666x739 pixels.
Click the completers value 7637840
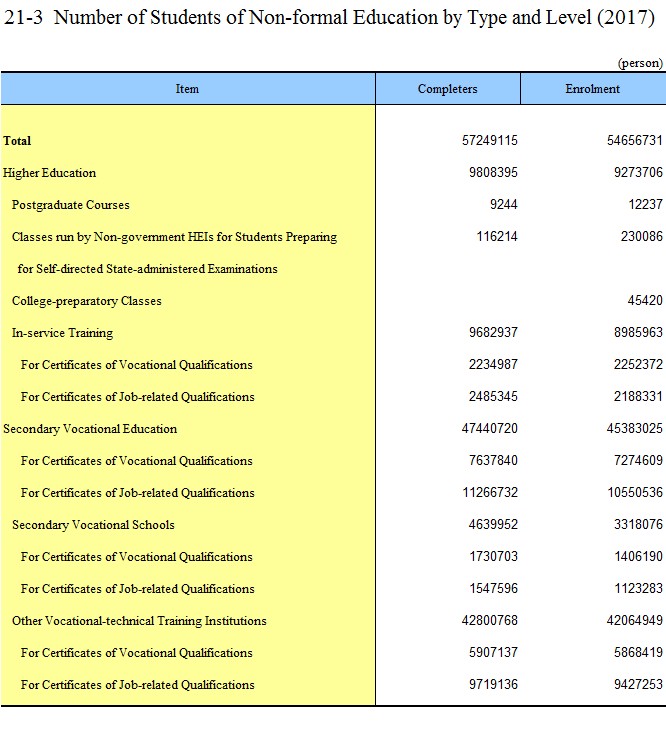click(x=493, y=461)
